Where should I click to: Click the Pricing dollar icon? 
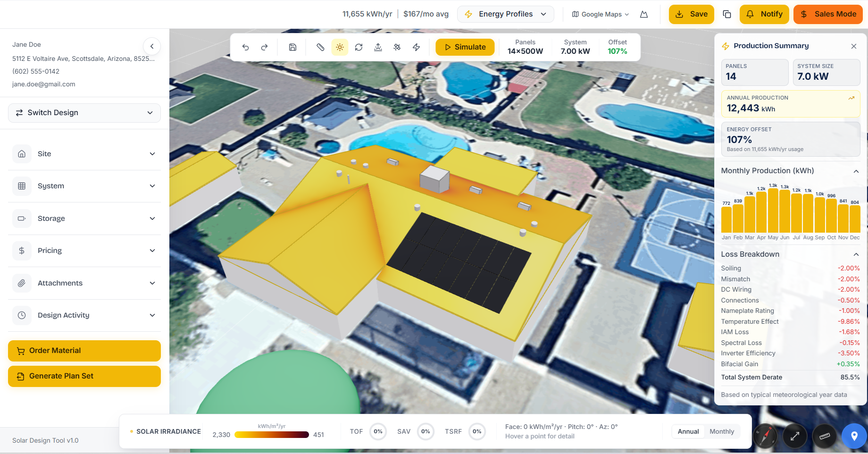[x=22, y=251]
